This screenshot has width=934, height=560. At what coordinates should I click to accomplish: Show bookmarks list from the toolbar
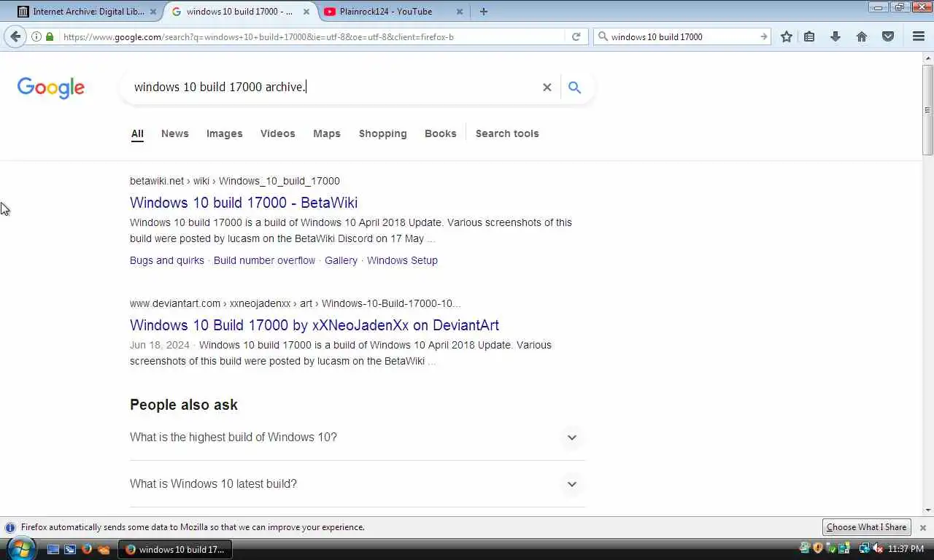point(809,36)
